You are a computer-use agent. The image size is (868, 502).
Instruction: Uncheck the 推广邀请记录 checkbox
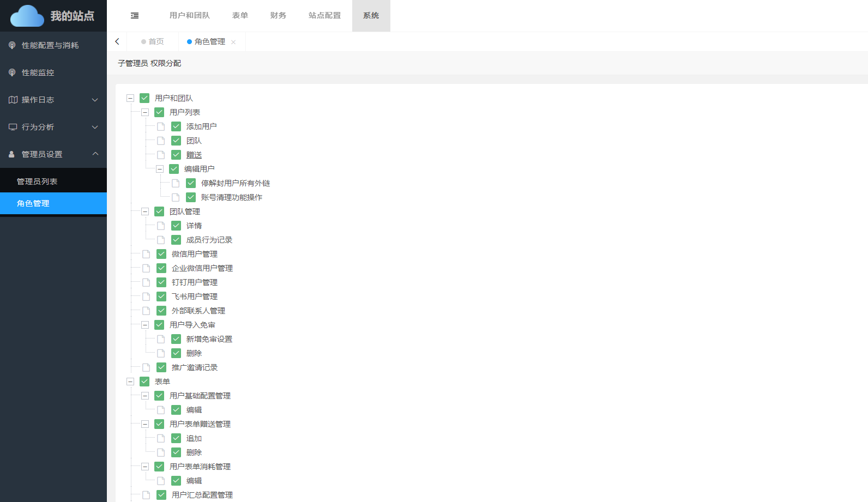(161, 367)
